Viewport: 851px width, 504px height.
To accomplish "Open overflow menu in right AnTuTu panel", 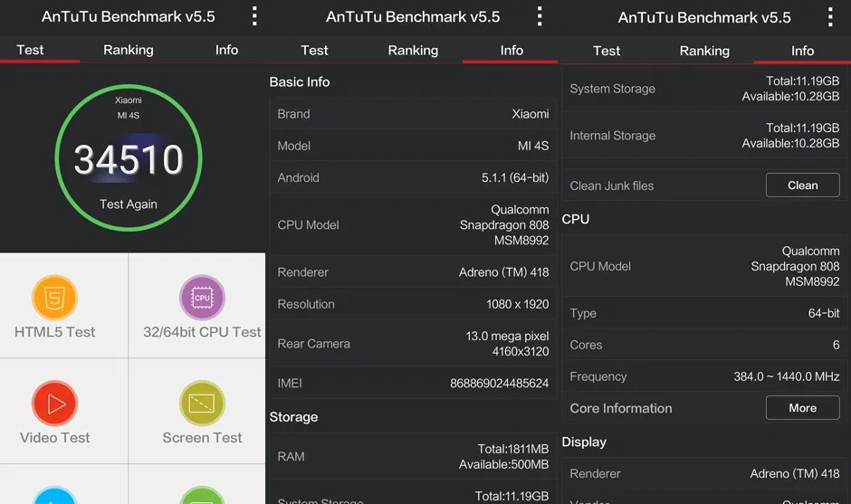I will [x=830, y=17].
